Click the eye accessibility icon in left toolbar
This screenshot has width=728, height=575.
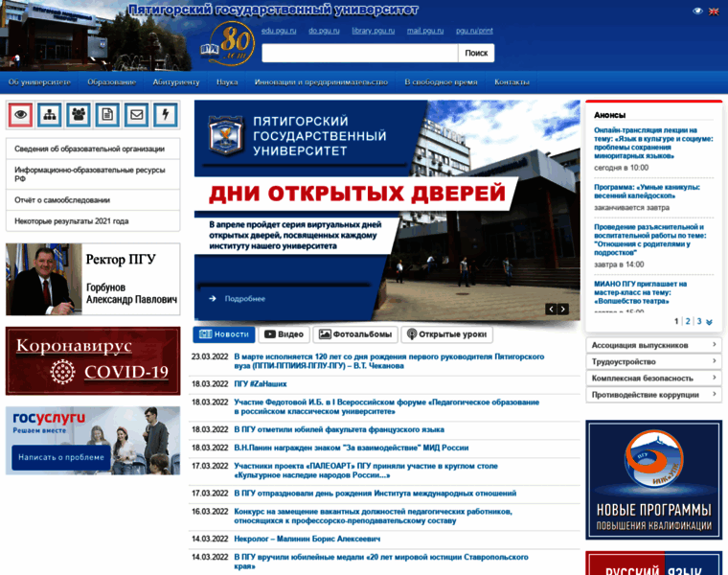20,115
